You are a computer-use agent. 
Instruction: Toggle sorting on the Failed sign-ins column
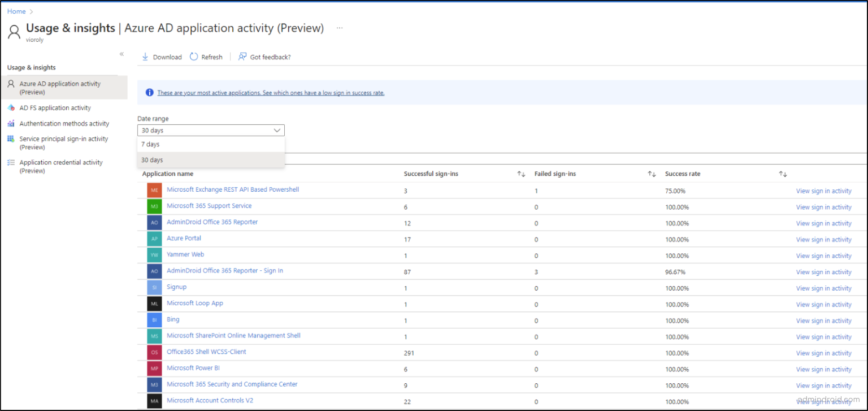650,174
